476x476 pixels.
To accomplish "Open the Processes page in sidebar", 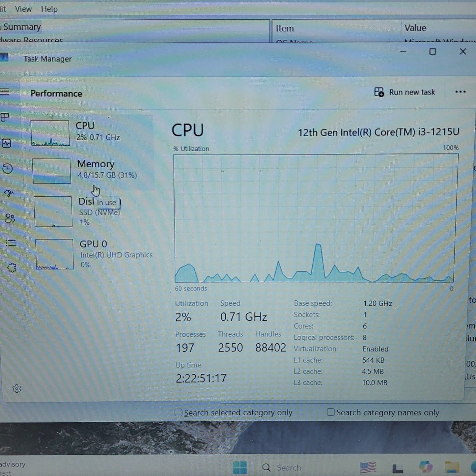I will pos(5,117).
